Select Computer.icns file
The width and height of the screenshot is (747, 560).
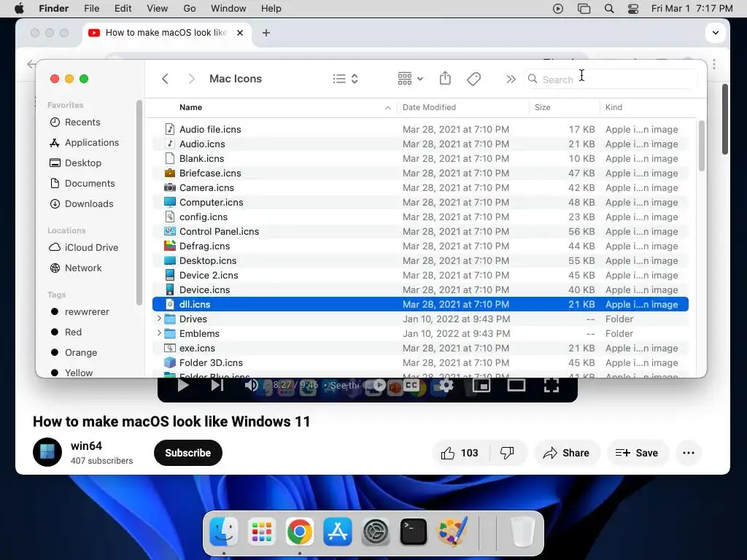coord(420,203)
